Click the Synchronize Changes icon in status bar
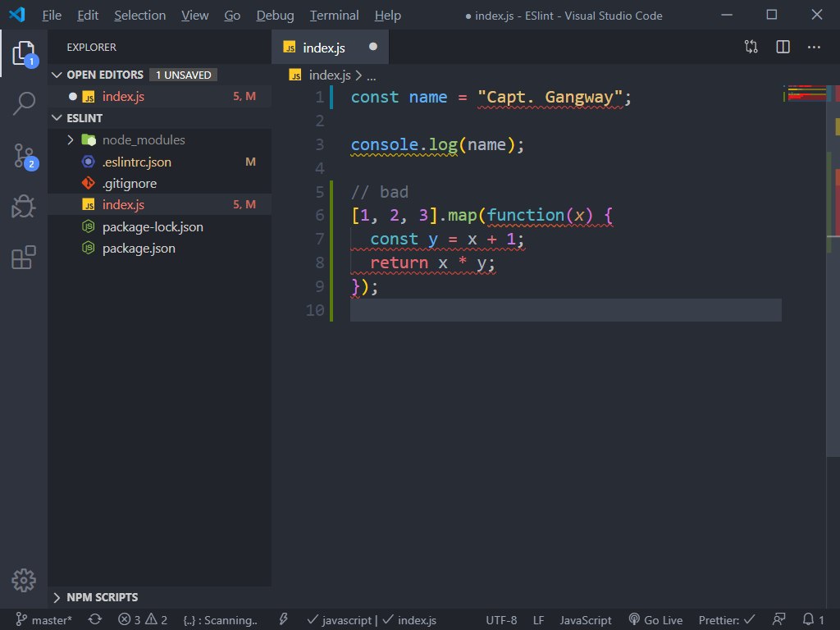 tap(95, 620)
